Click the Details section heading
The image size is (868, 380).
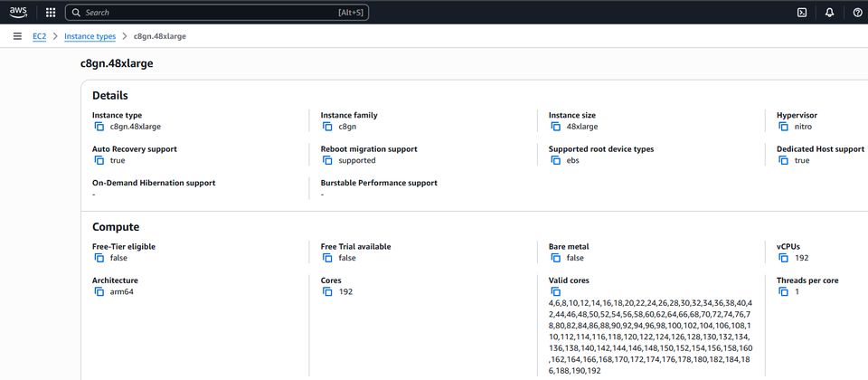click(110, 95)
